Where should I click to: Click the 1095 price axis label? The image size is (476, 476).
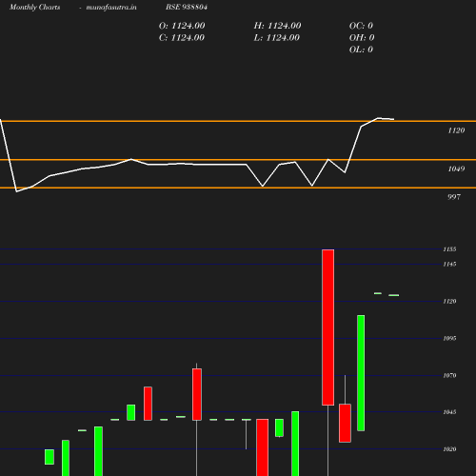pyautogui.click(x=450, y=338)
